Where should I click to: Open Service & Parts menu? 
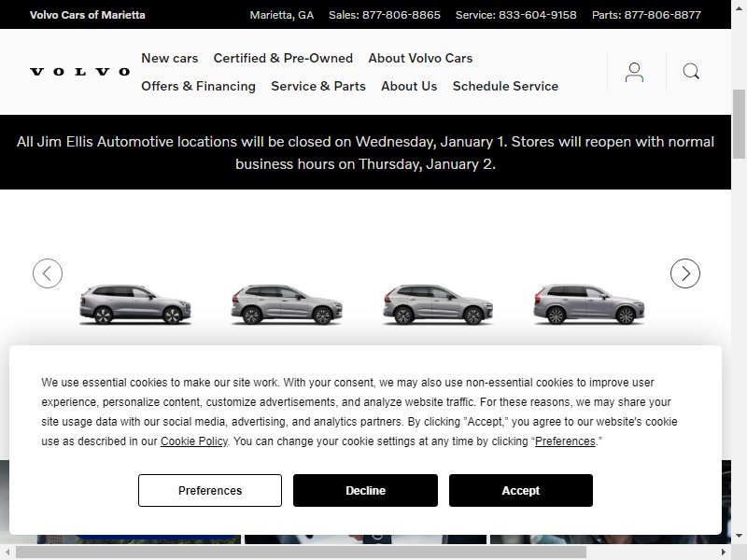click(318, 86)
